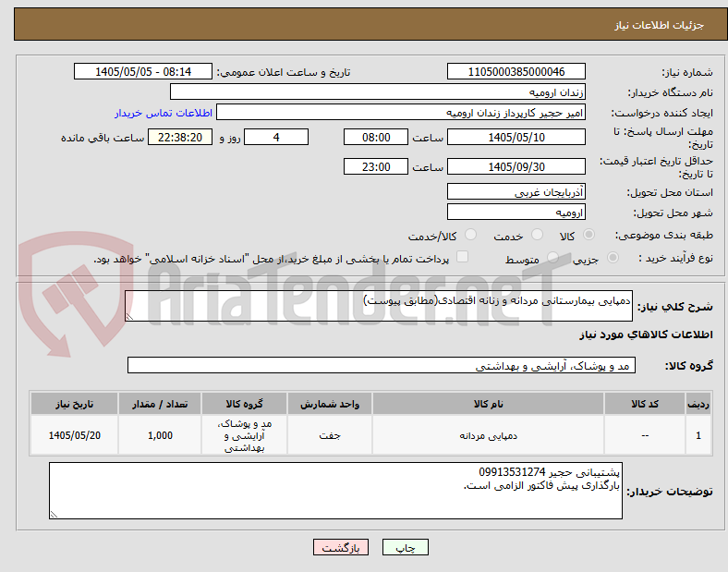Click the price validity date 1405/09/30
This screenshot has width=728, height=572.
[x=516, y=166]
